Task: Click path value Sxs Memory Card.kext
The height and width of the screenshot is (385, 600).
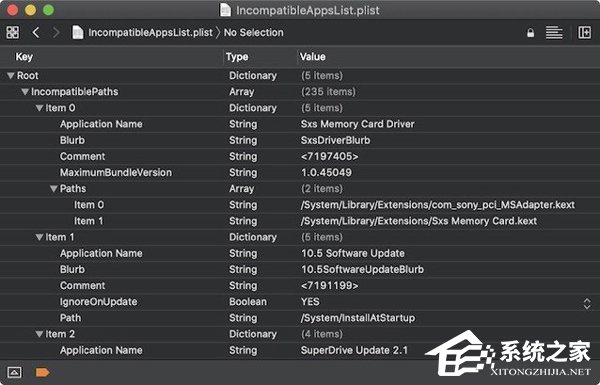Action: point(419,221)
